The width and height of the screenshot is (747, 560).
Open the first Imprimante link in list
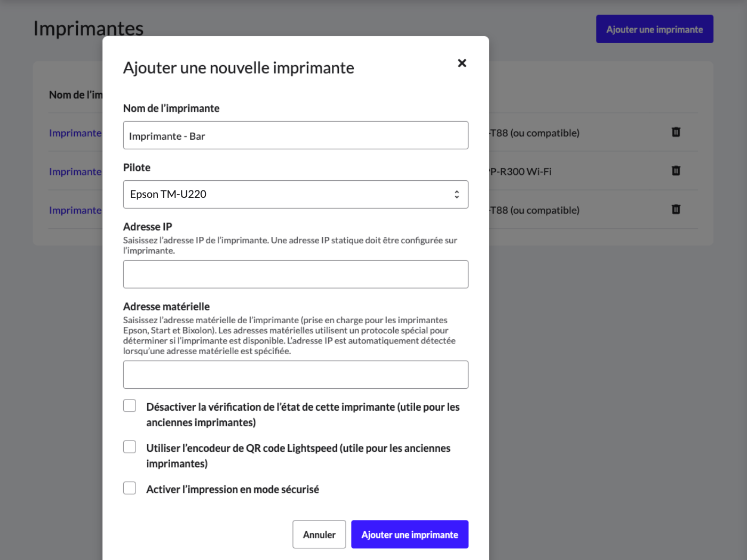75,133
